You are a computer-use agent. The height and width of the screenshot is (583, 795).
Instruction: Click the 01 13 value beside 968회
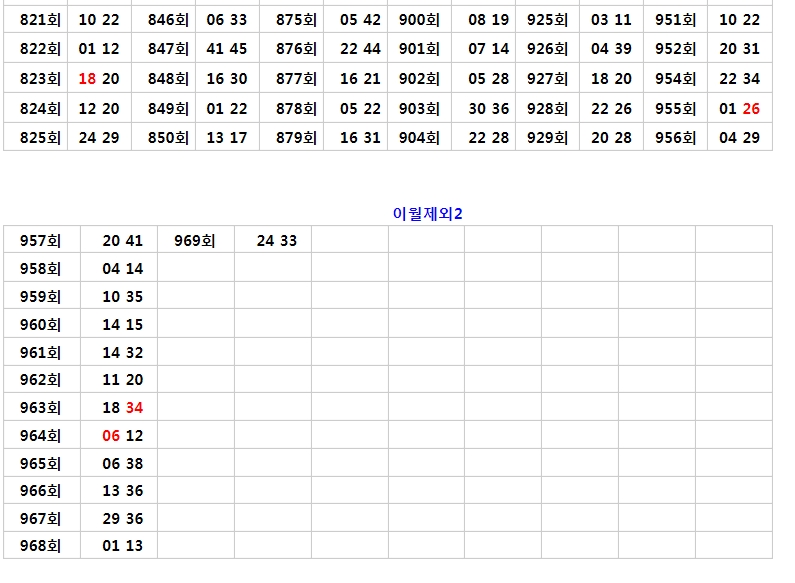point(123,547)
